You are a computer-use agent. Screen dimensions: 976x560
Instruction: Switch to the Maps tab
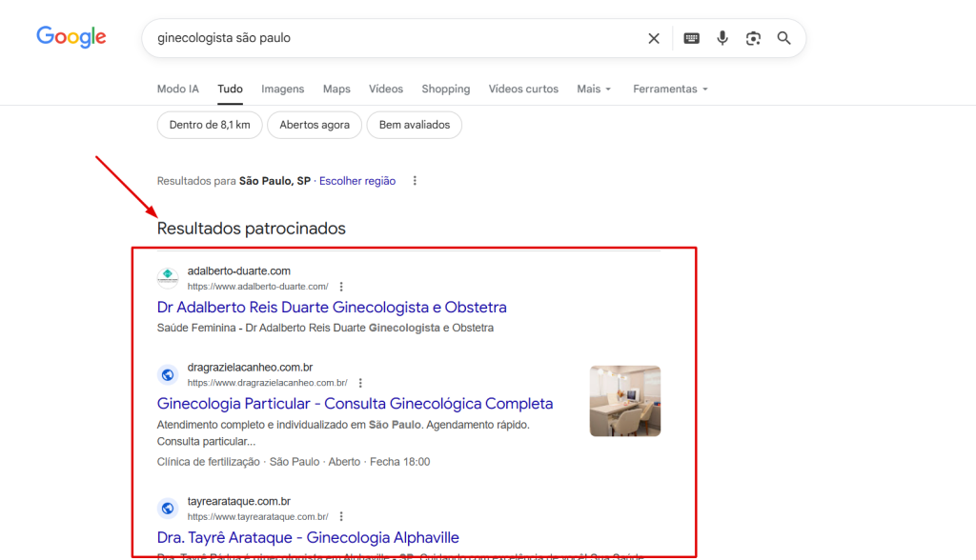coord(336,89)
